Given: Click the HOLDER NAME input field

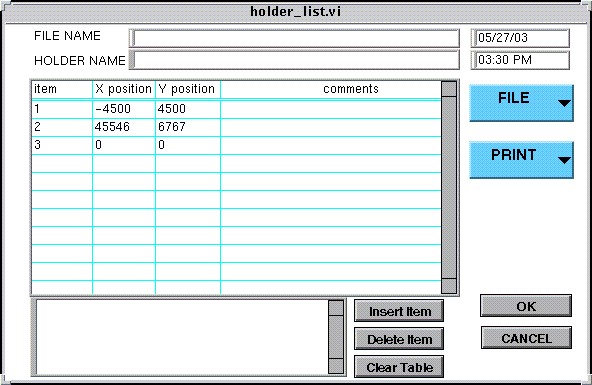Looking at the screenshot, I should click(294, 60).
